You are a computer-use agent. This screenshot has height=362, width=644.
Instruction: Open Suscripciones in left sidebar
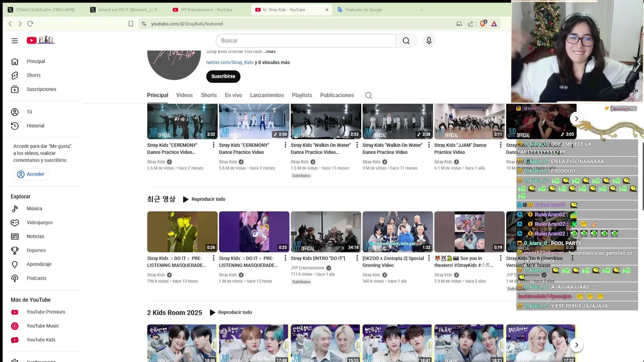point(42,89)
